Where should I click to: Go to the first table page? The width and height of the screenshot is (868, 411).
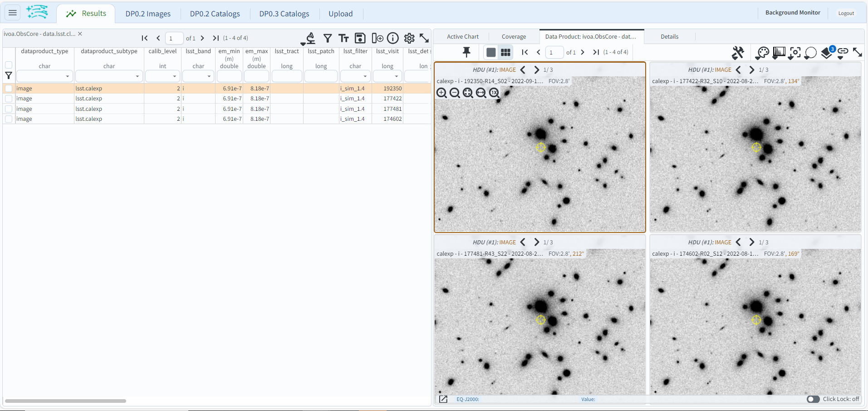[x=145, y=38]
